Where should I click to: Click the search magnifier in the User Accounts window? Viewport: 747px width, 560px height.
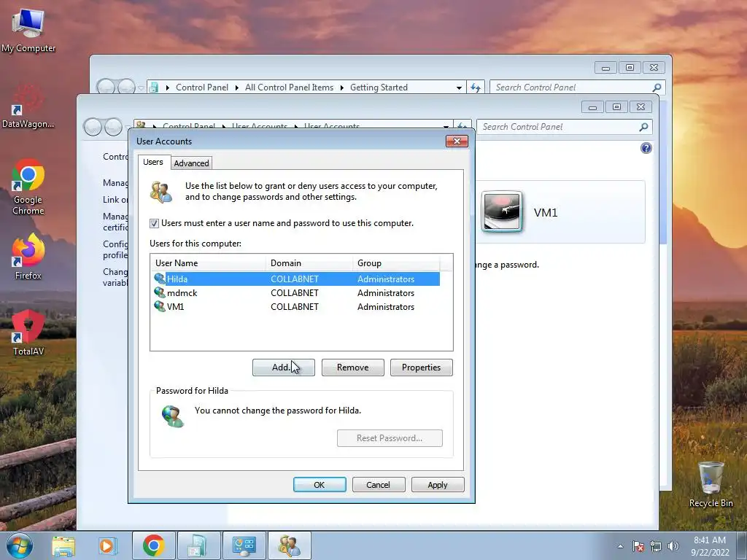643,127
